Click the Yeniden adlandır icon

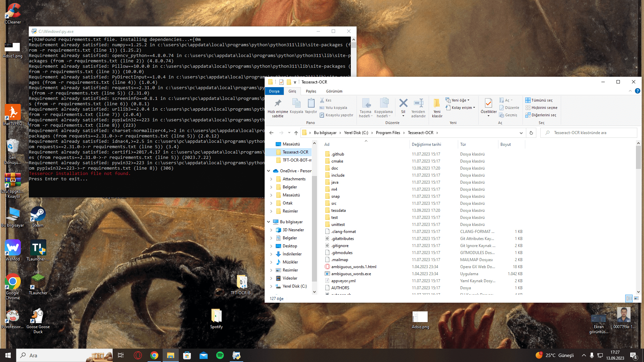[x=418, y=103]
